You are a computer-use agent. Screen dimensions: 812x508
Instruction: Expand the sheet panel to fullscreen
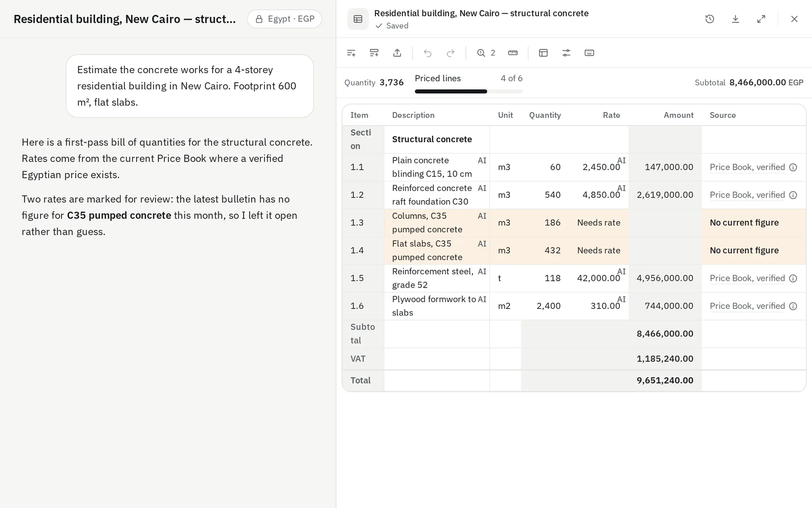(761, 19)
